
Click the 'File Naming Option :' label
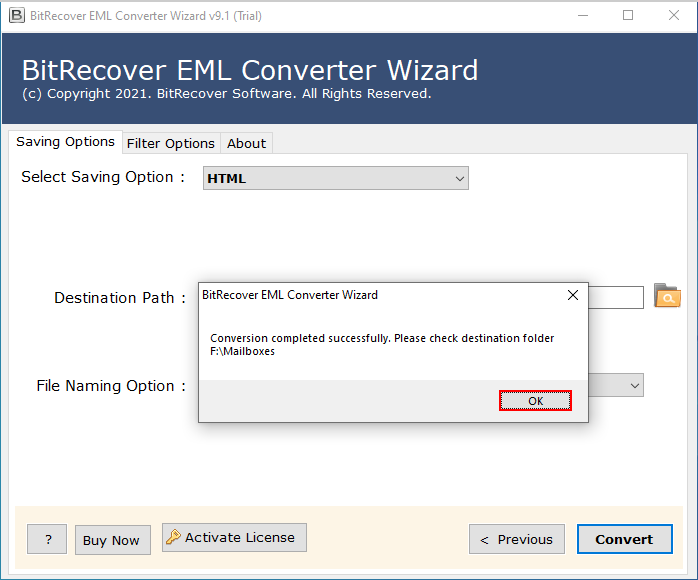(x=111, y=385)
